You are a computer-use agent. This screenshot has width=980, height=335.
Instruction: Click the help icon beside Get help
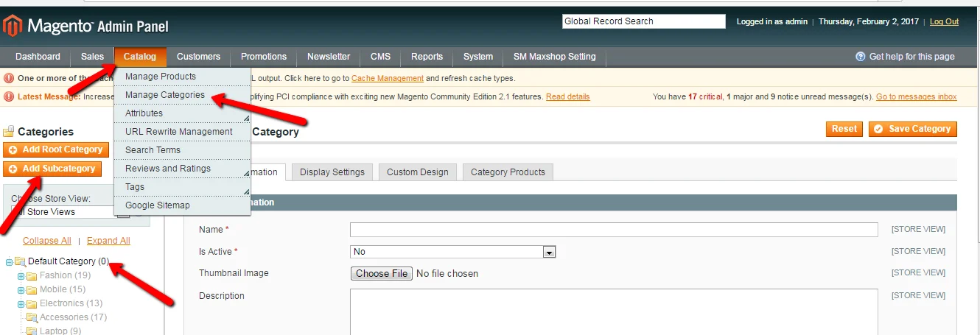coord(860,57)
